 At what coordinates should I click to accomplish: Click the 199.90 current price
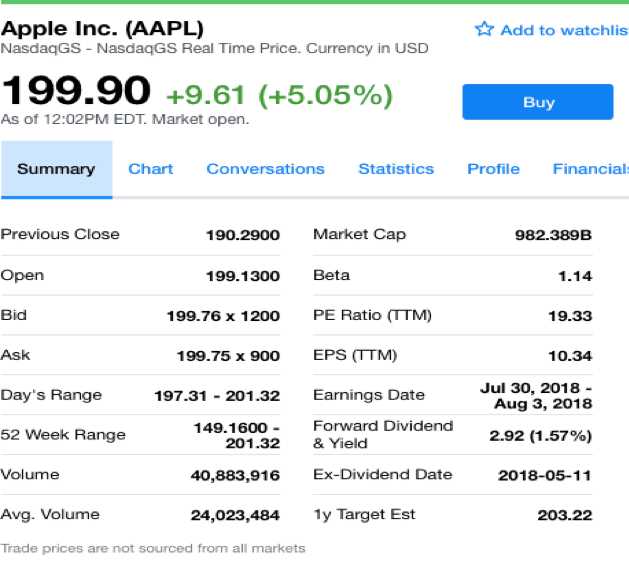click(x=76, y=91)
